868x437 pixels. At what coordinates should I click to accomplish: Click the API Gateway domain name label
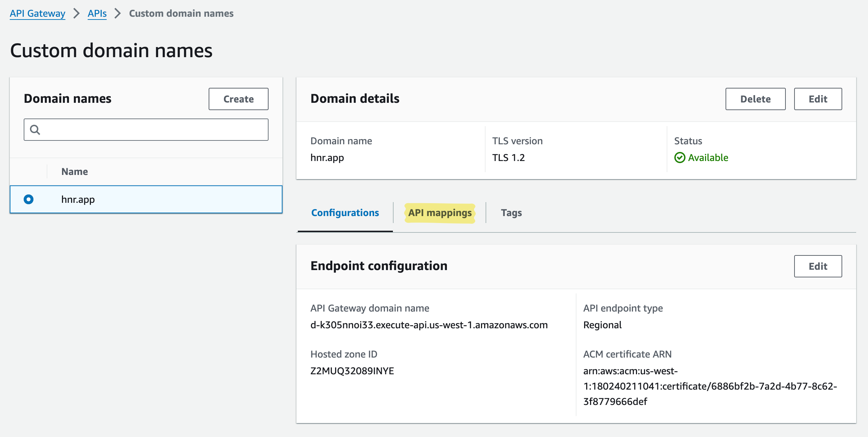[370, 308]
